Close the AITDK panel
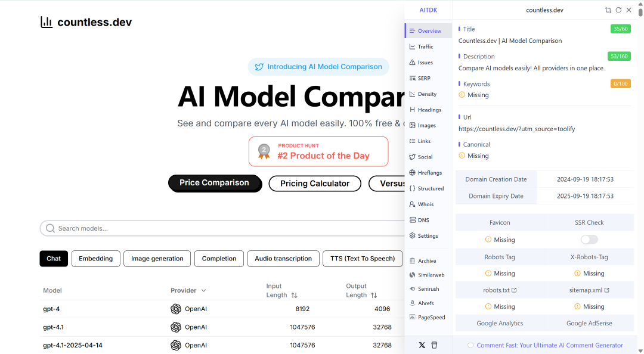Viewport: 644px width, 354px height. click(x=629, y=10)
